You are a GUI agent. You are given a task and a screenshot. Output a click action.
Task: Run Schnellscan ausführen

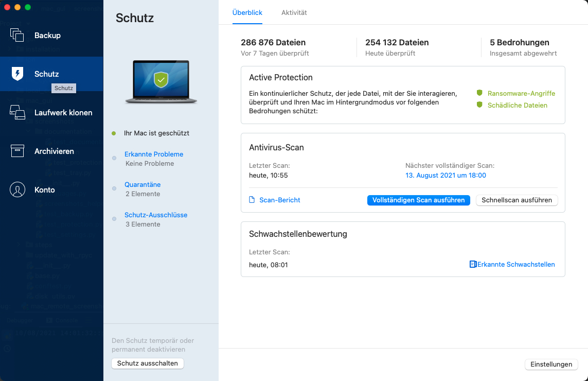[x=516, y=200]
